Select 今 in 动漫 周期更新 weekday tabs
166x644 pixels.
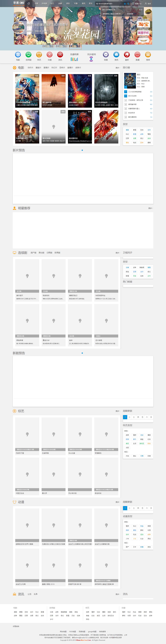tap(125, 508)
